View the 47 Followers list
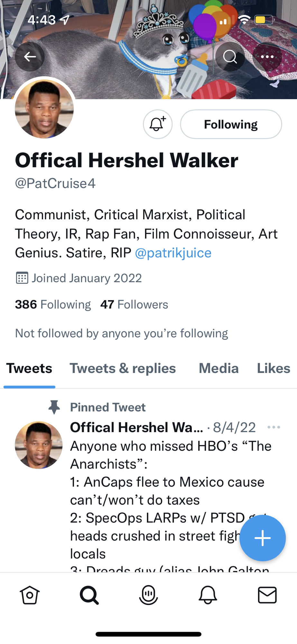297x644 pixels. point(134,304)
